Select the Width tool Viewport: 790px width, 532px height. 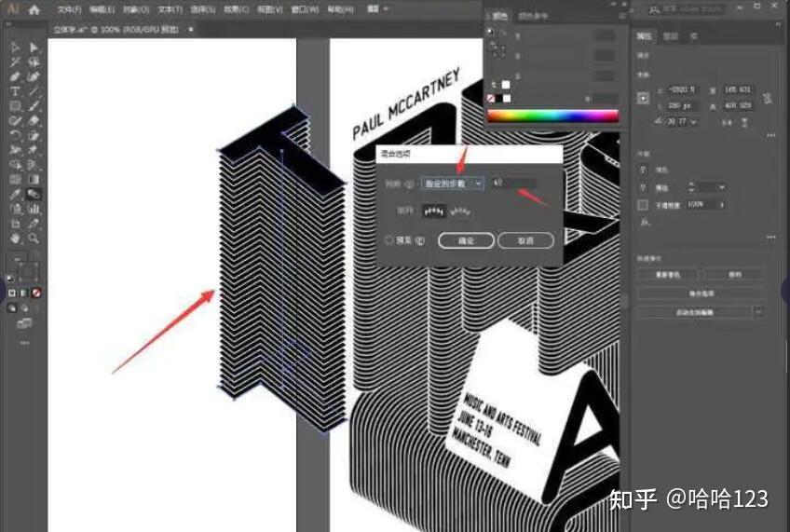point(15,150)
